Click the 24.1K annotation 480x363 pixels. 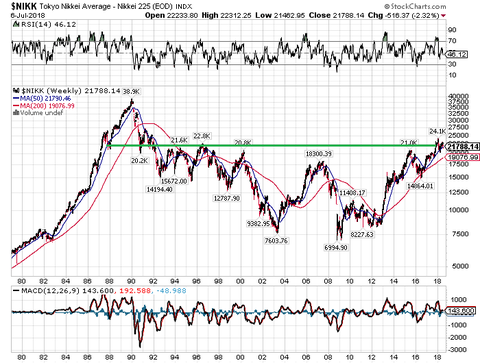click(x=437, y=132)
